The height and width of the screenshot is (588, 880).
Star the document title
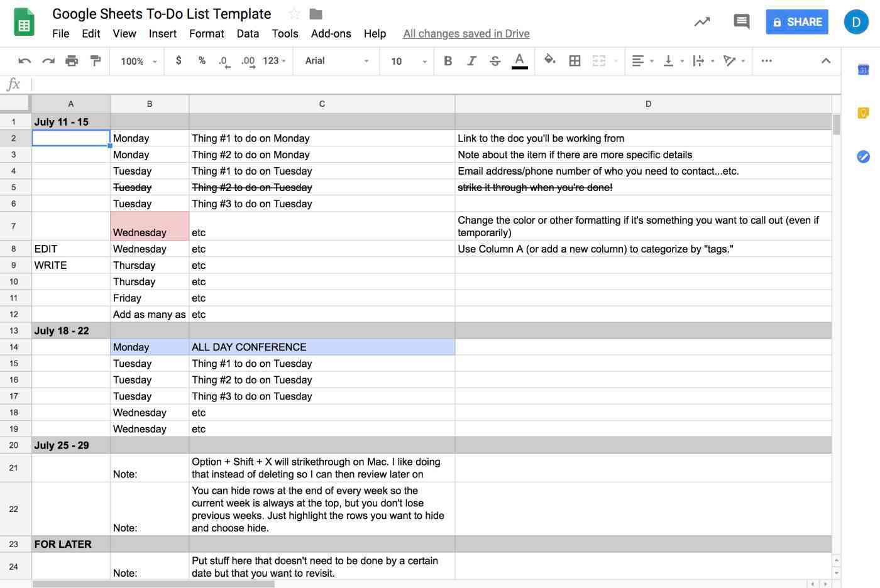pos(294,14)
